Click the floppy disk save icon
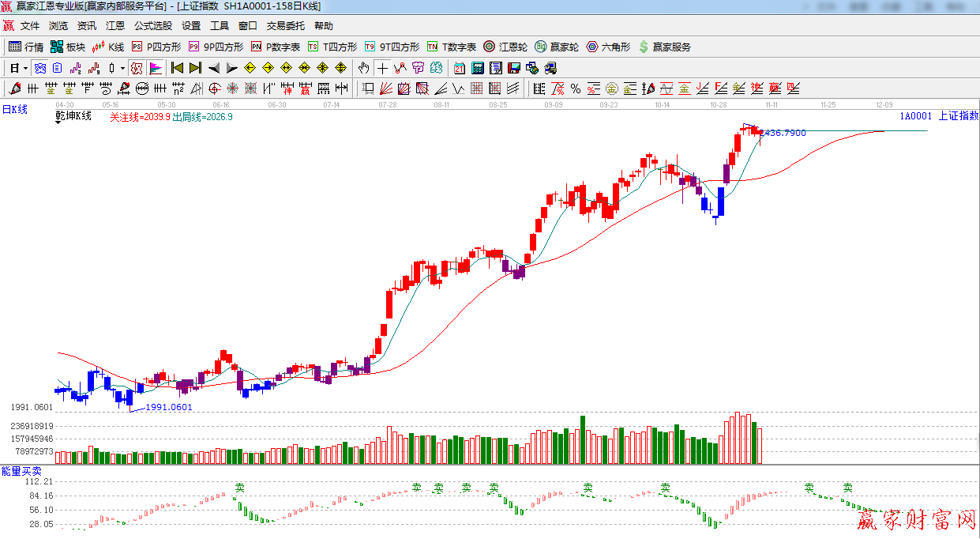980x539 pixels. click(514, 68)
